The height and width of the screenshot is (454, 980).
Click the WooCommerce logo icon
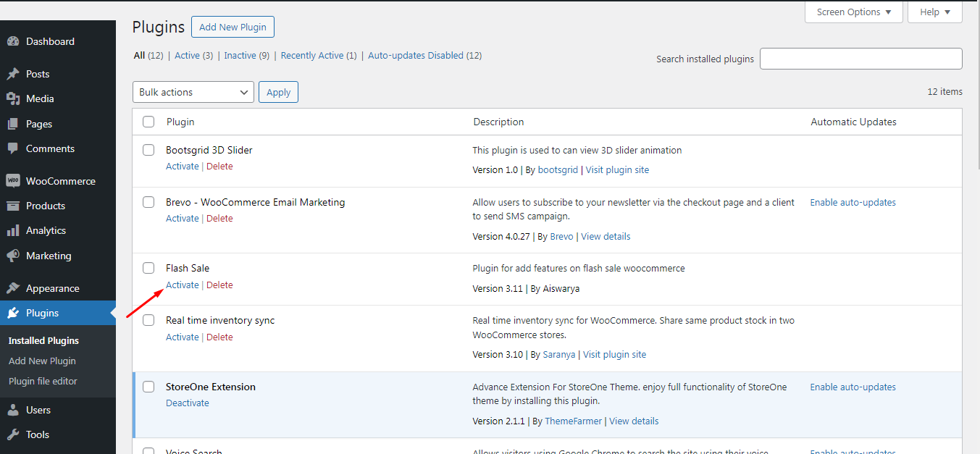pyautogui.click(x=13, y=181)
